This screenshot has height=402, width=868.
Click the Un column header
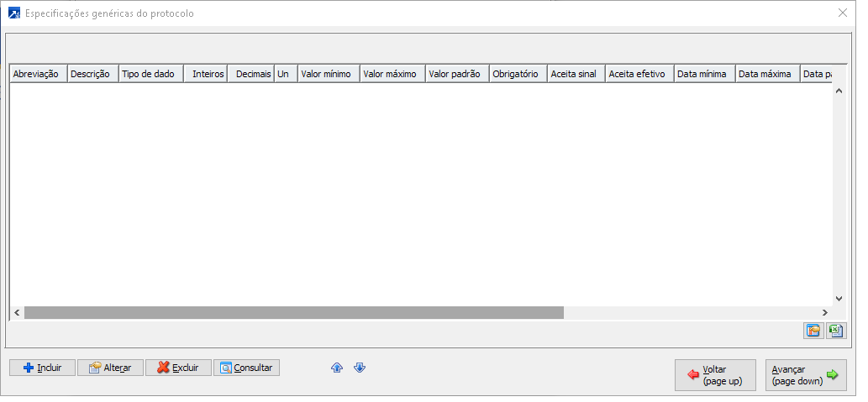click(x=287, y=74)
